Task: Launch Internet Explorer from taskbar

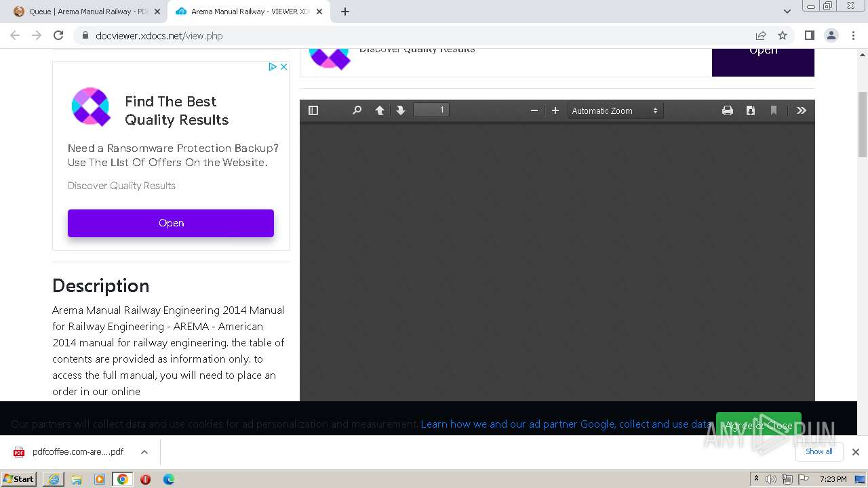Action: [54, 479]
